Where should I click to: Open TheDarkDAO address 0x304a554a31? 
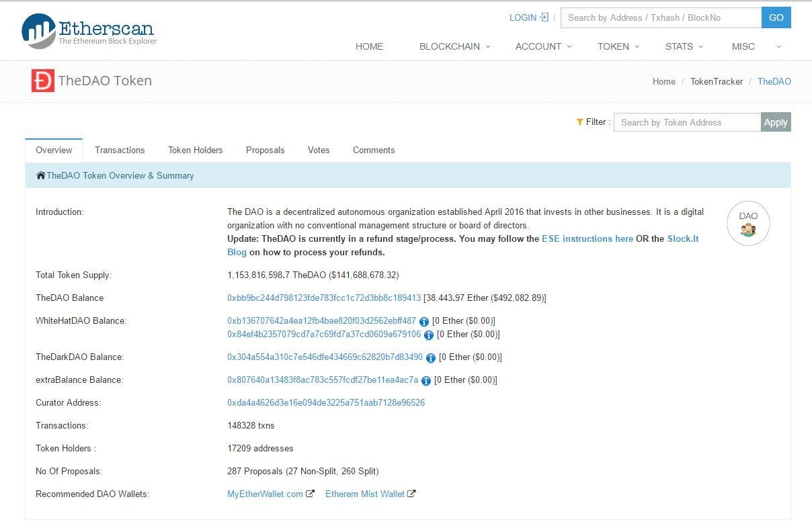point(325,357)
